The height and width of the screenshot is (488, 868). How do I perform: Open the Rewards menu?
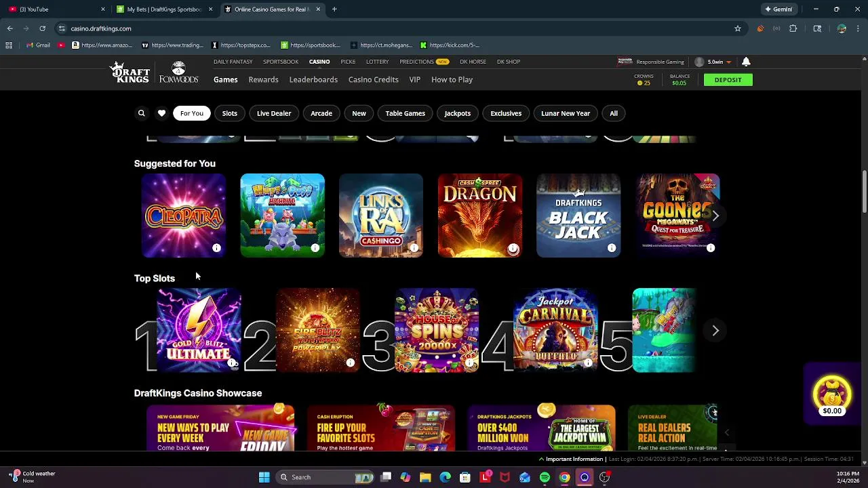coord(263,80)
